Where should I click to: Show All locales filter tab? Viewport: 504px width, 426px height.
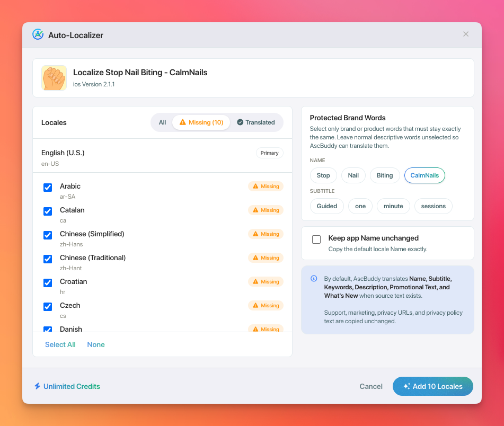tap(162, 122)
